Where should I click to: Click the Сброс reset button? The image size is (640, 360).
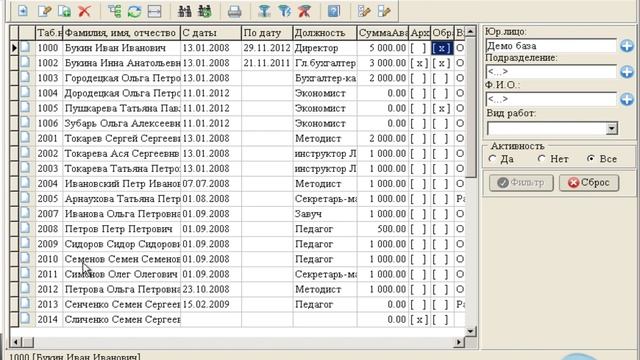(589, 183)
